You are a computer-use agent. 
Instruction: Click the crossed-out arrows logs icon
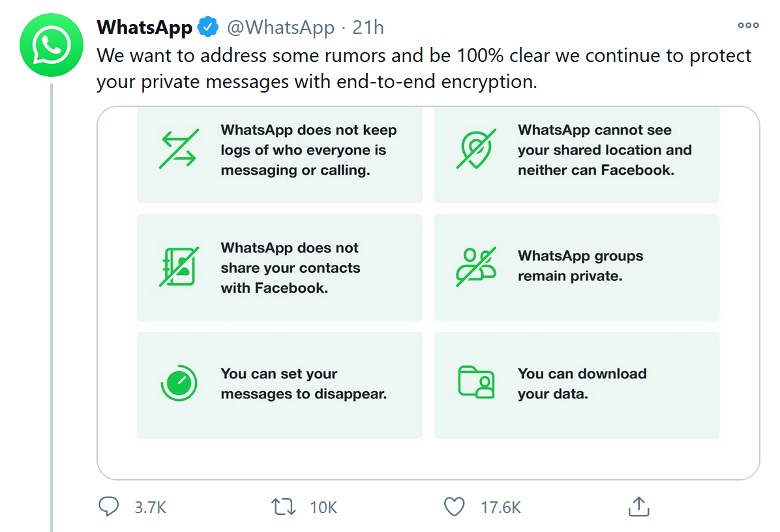pyautogui.click(x=178, y=149)
